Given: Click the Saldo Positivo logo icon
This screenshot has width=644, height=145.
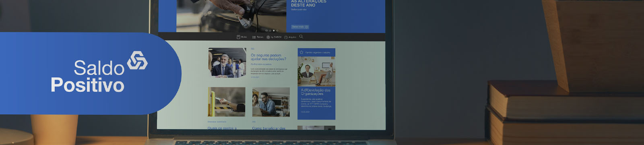Looking at the screenshot, I should tap(137, 61).
